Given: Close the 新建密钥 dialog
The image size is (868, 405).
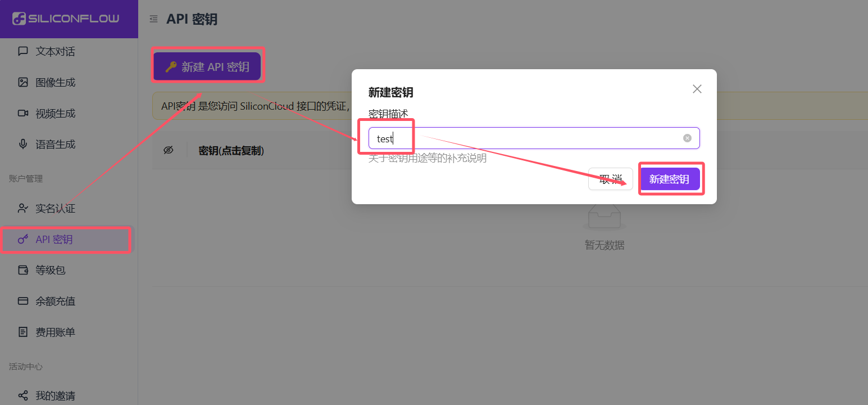Looking at the screenshot, I should (697, 89).
